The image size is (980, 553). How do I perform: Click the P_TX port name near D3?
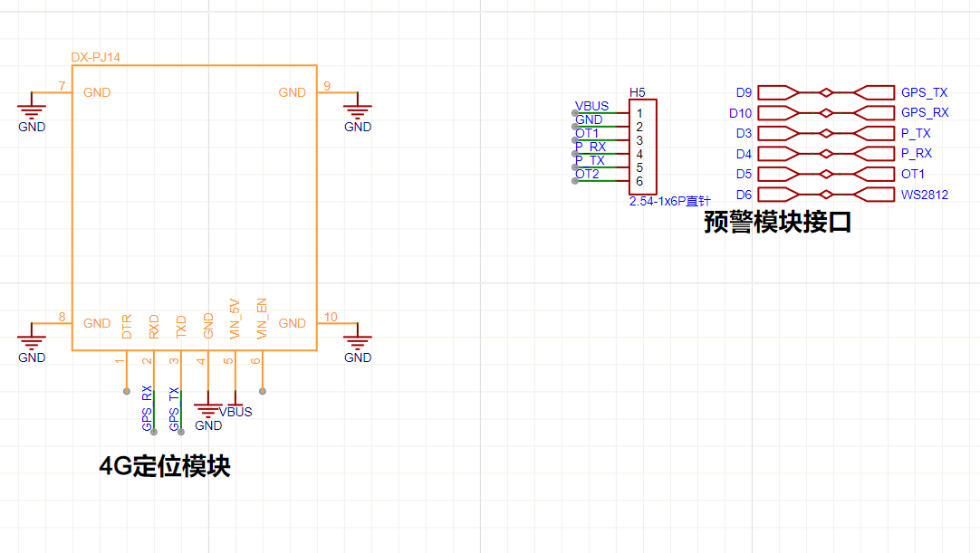coord(916,133)
